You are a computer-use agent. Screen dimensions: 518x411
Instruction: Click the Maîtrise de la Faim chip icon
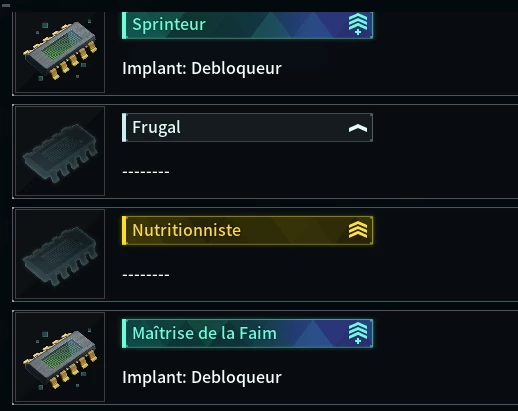(60, 359)
